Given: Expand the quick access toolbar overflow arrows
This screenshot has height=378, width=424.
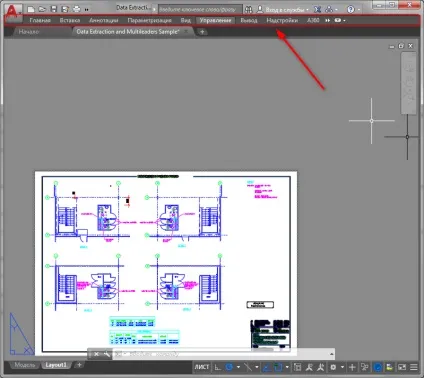Looking at the screenshot, I should click(87, 10).
